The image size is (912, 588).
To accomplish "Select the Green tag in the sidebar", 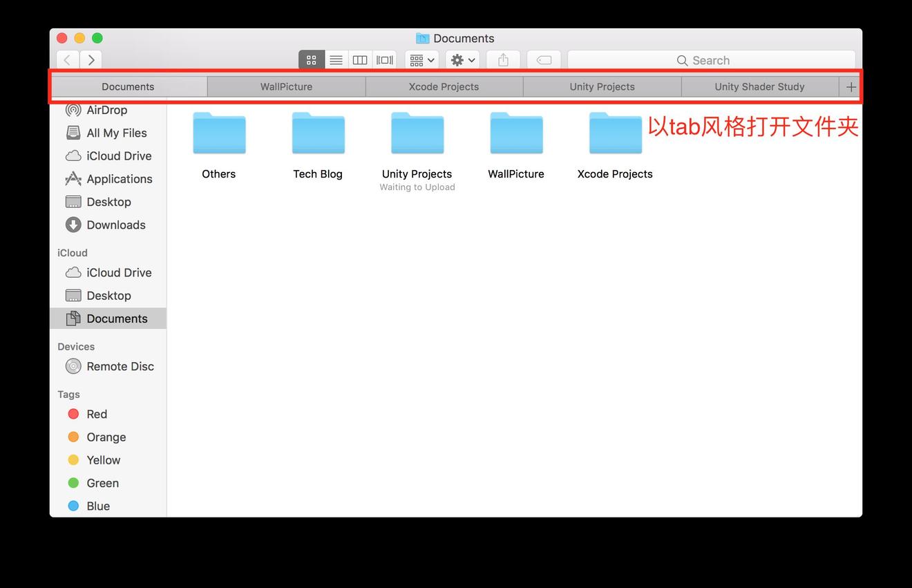I will (102, 483).
